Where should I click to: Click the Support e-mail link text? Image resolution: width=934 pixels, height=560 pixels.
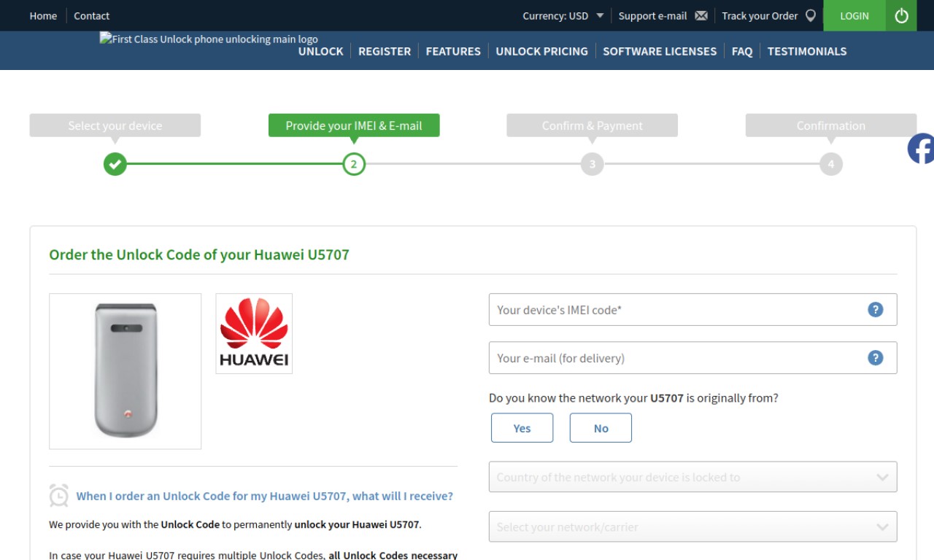coord(653,15)
